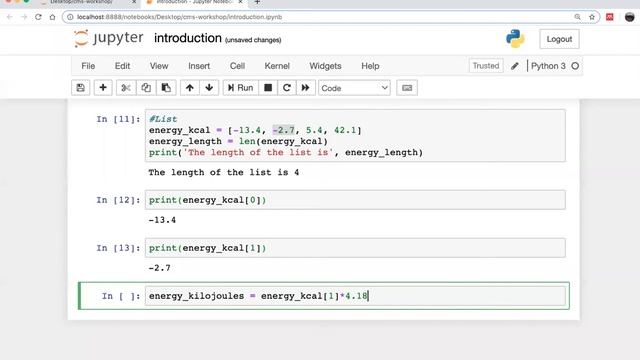Click the Python logo icon
The image size is (640, 360).
(x=515, y=39)
